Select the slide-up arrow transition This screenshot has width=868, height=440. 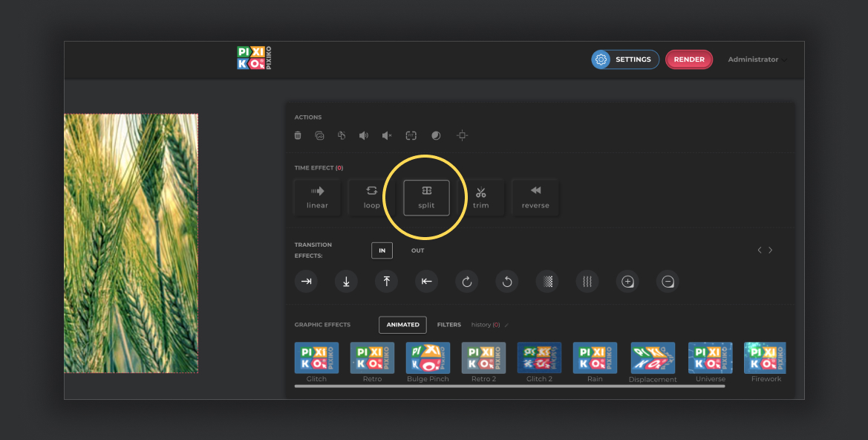tap(386, 282)
